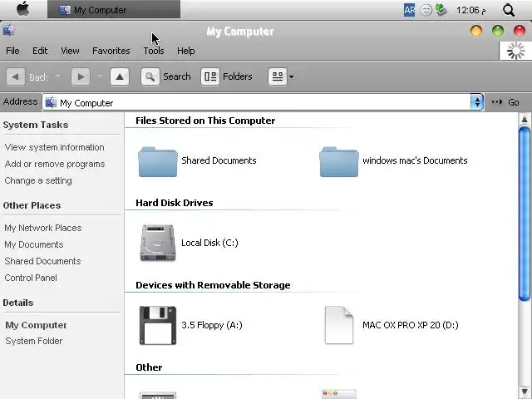Toggle the Folders pane button
This screenshot has height=399, width=532.
227,76
